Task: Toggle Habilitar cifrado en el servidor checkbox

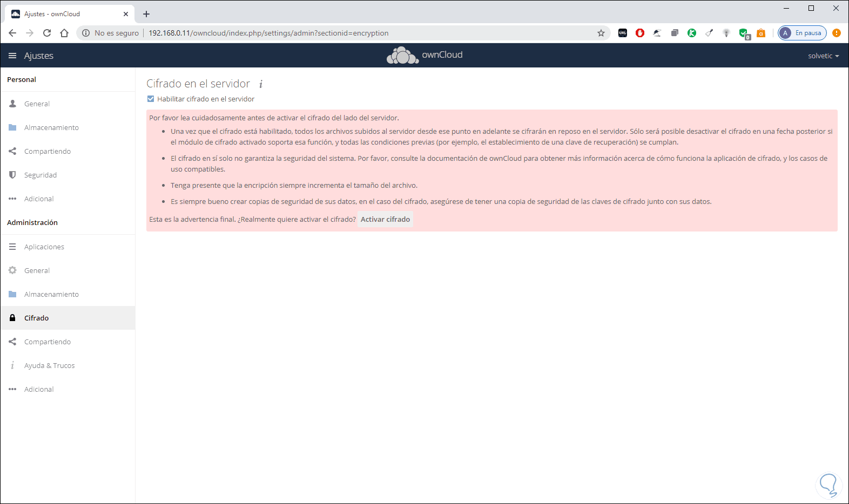Action: [x=151, y=99]
